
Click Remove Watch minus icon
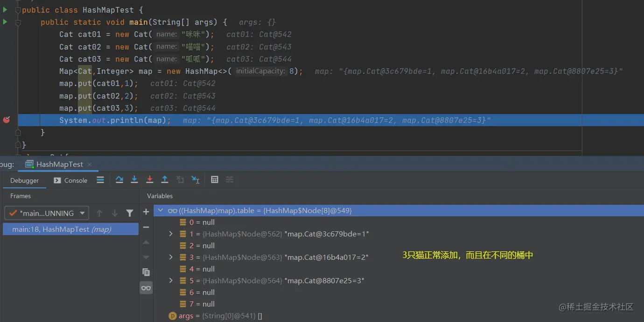(x=146, y=227)
